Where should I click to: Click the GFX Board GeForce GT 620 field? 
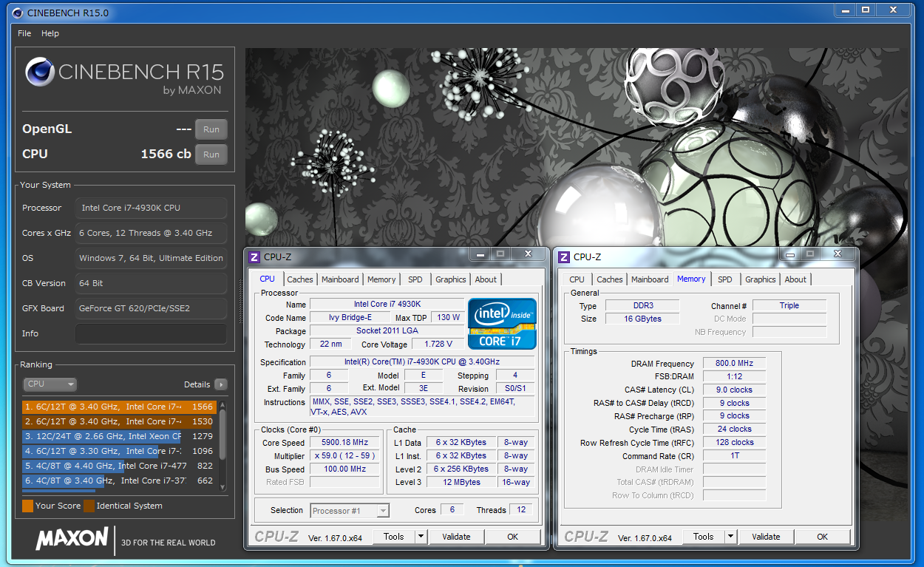click(x=151, y=308)
